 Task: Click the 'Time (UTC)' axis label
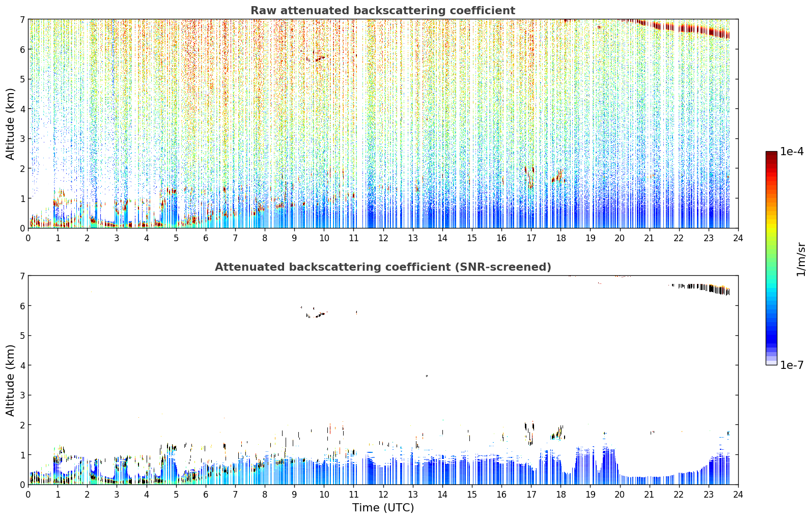click(x=383, y=508)
